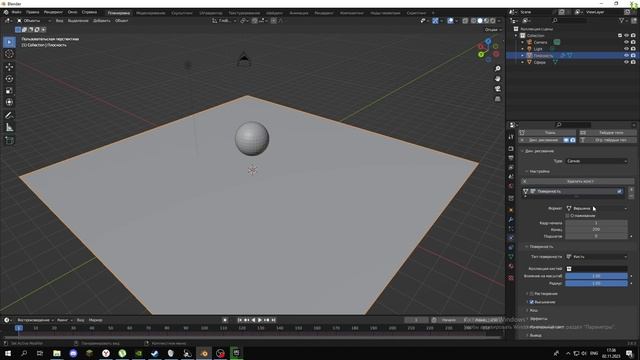Open the Material properties tab icon
This screenshot has height=360, width=640.
[511, 266]
